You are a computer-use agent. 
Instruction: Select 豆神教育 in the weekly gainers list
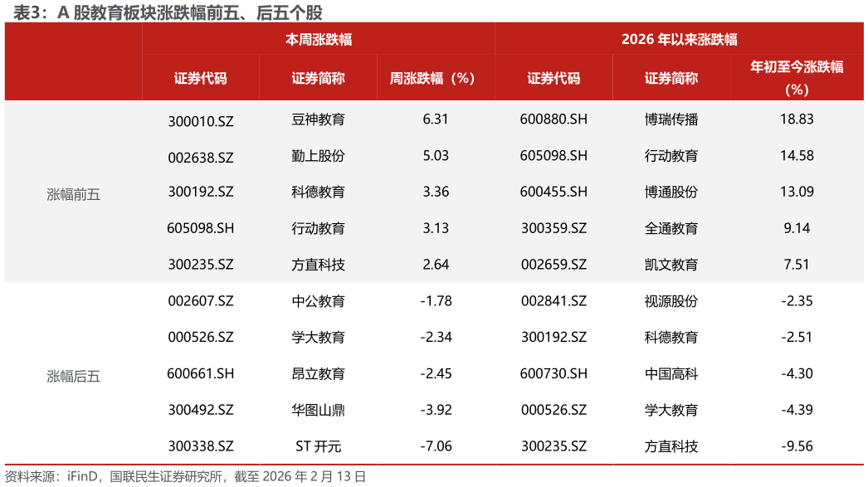[319, 119]
